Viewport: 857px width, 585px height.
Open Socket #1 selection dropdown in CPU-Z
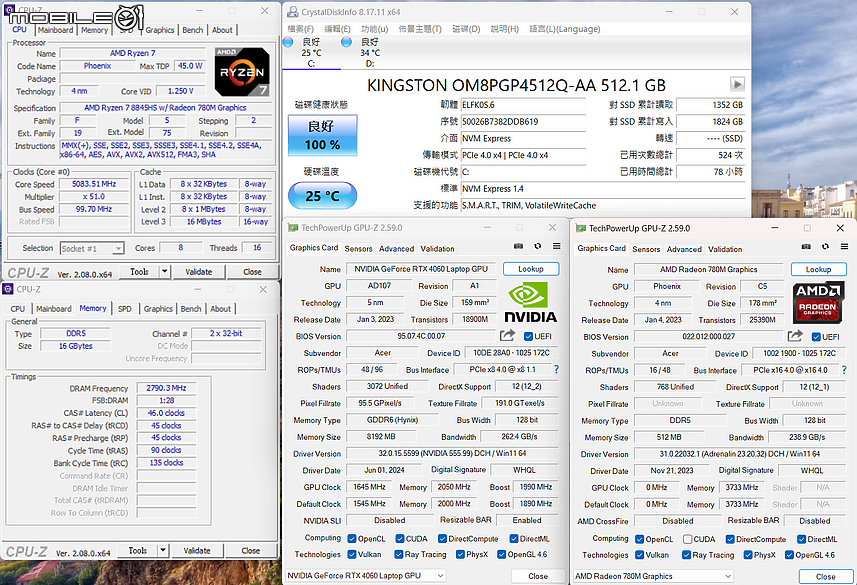coord(92,248)
